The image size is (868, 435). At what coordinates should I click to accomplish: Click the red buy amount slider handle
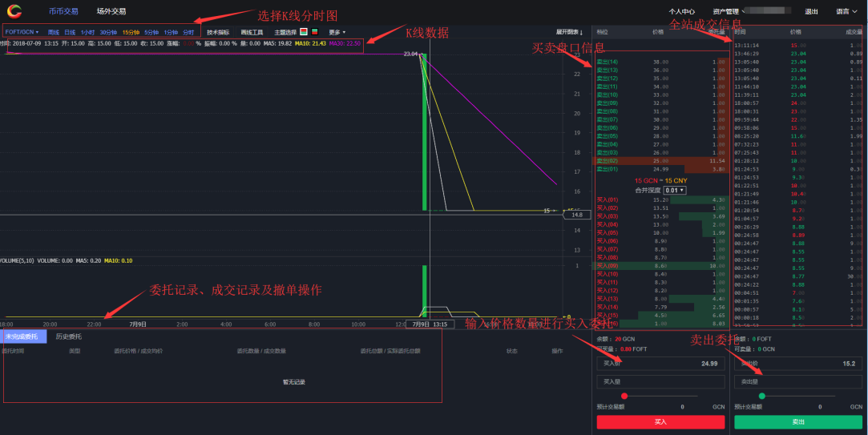click(624, 396)
